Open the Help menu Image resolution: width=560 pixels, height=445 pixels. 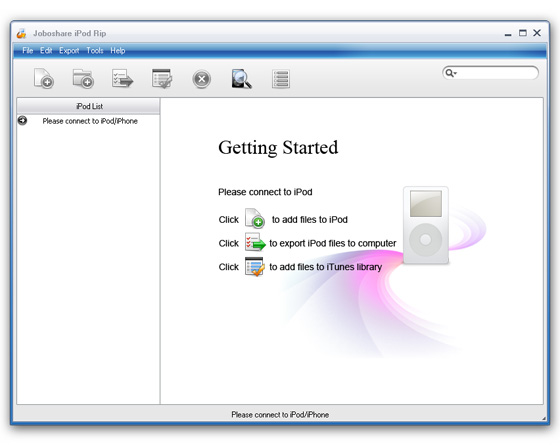click(118, 51)
